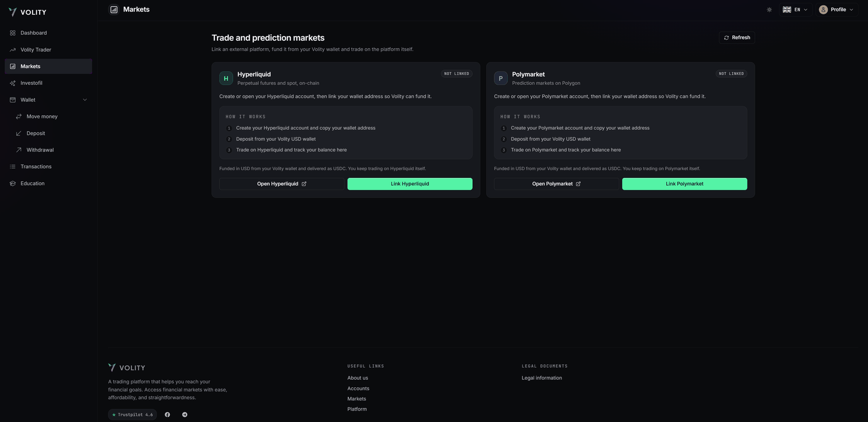Open Accounts footer link
This screenshot has width=868, height=422.
coord(359,389)
